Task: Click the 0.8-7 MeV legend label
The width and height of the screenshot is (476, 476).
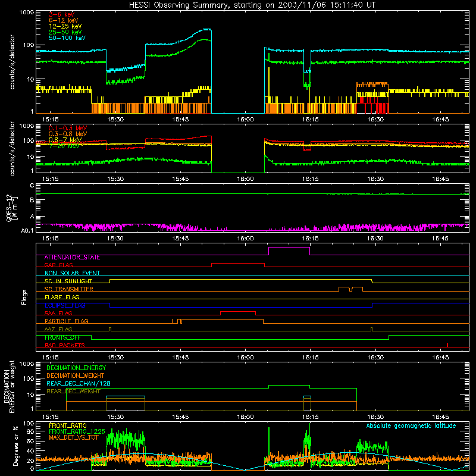Action: point(65,140)
